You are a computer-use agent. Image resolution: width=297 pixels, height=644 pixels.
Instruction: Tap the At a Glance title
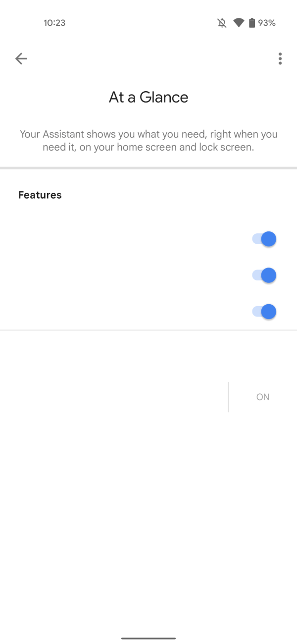[x=148, y=97]
